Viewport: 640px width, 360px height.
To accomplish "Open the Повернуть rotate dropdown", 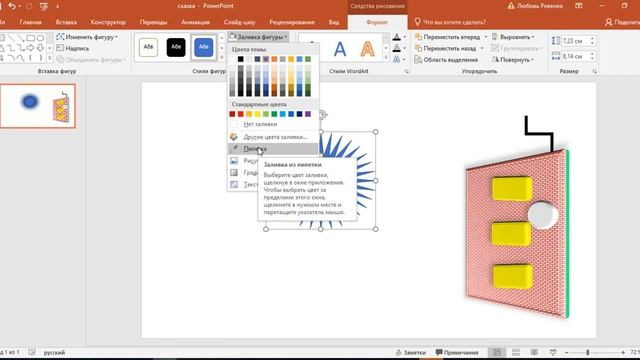I will (513, 60).
